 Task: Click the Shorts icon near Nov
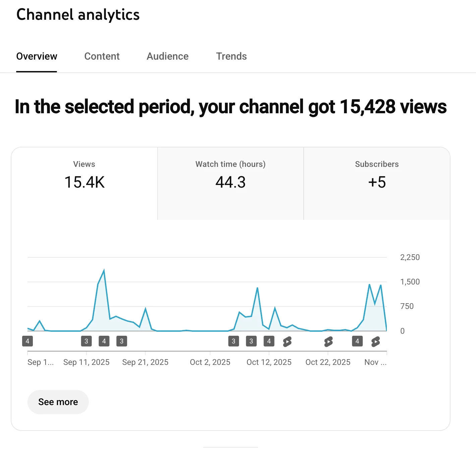(x=375, y=341)
